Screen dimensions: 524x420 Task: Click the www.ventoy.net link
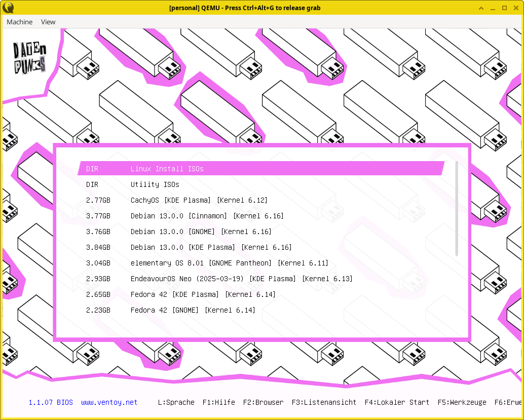coord(109,402)
